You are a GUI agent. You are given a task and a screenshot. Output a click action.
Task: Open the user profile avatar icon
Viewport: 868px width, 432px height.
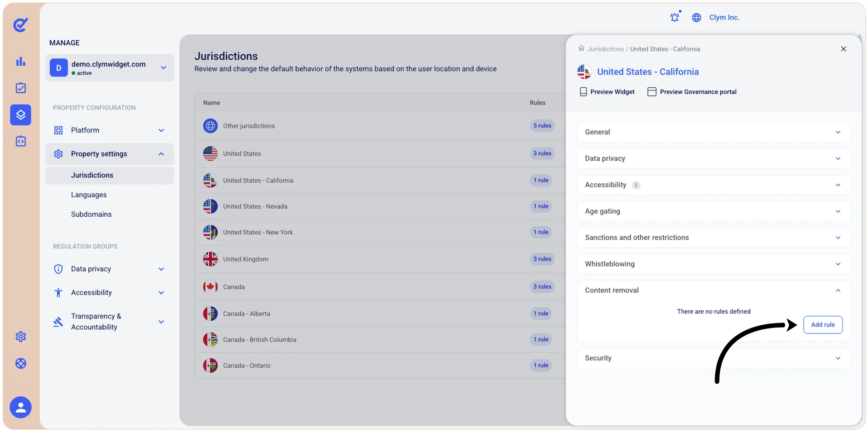click(x=21, y=408)
